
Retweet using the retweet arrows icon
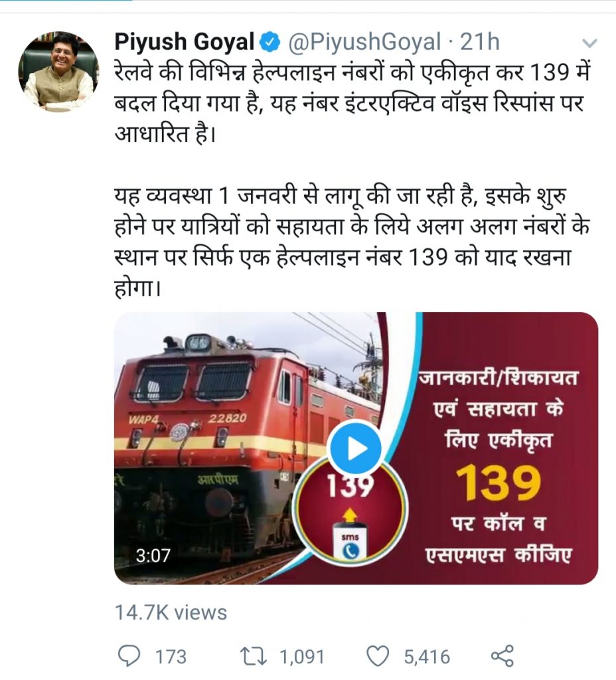[255, 655]
